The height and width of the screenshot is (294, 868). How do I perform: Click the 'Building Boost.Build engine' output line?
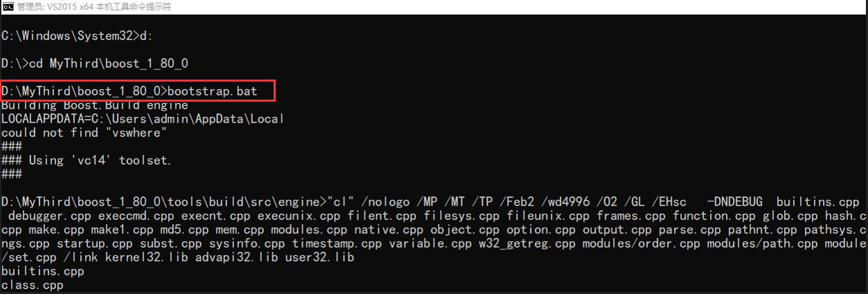[x=95, y=105]
